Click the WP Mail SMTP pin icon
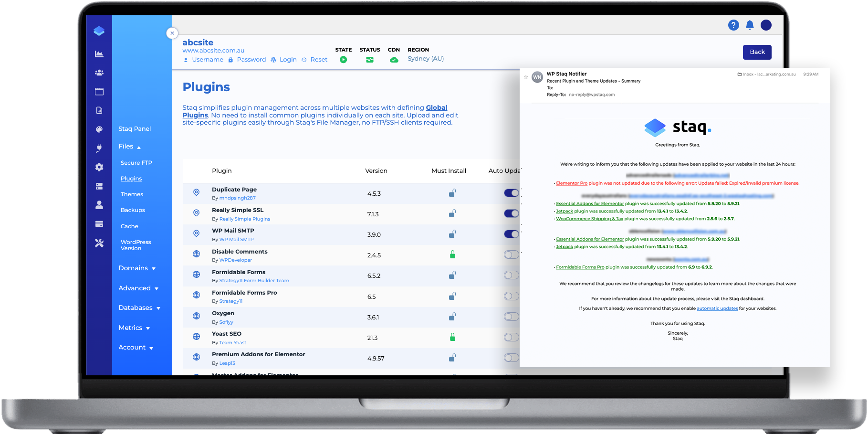Image resolution: width=868 pixels, height=435 pixels. pyautogui.click(x=196, y=233)
